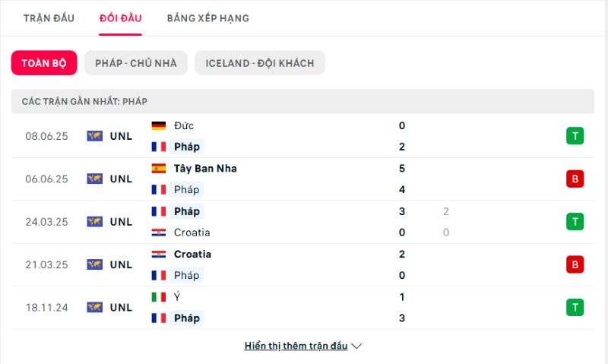Click the Spain flag beside Tây Ban Nha
Image resolution: width=608 pixels, height=364 pixels.
(x=159, y=168)
